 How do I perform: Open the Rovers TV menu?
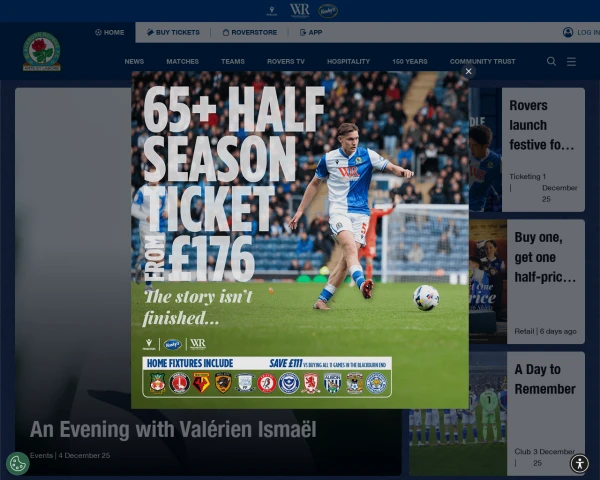[286, 61]
